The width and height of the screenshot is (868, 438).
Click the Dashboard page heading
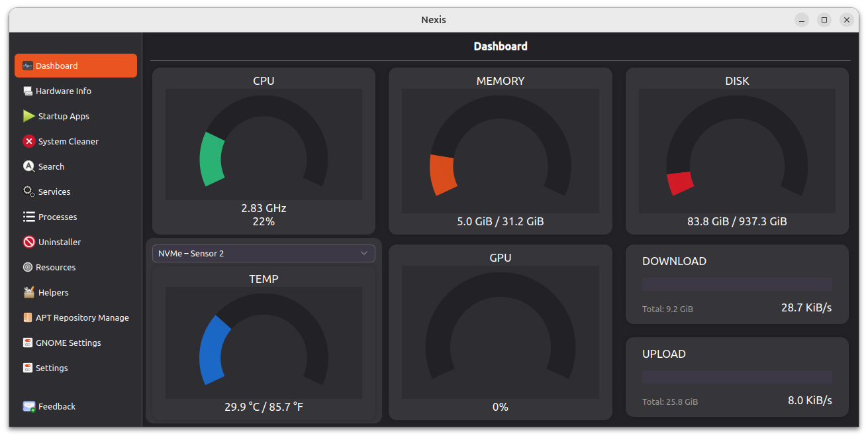[501, 46]
